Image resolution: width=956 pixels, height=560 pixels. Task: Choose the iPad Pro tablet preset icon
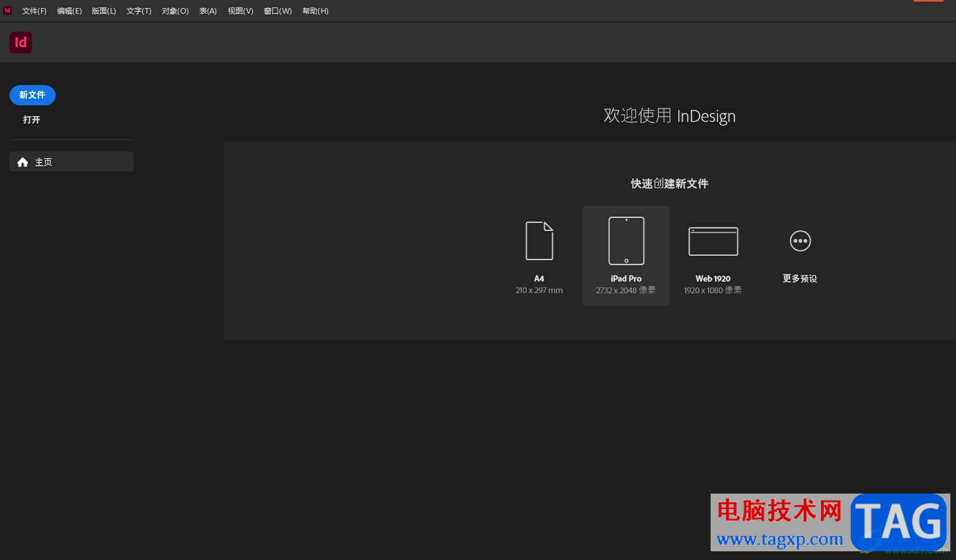(626, 241)
